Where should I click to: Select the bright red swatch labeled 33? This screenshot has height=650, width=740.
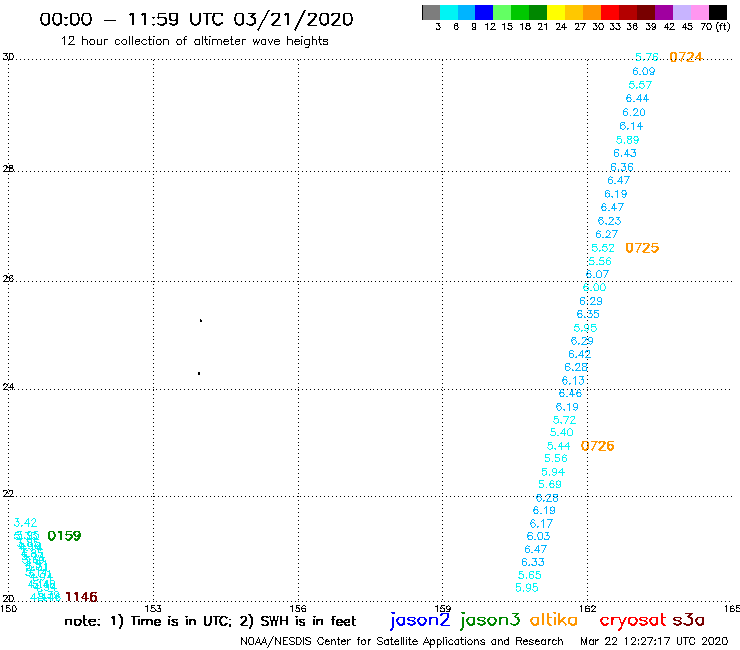coord(609,12)
